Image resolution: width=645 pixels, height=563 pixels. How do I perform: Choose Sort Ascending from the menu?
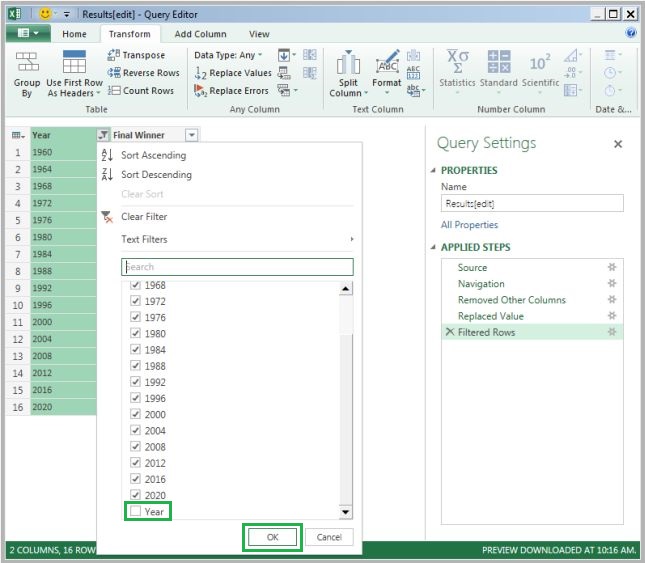click(153, 155)
